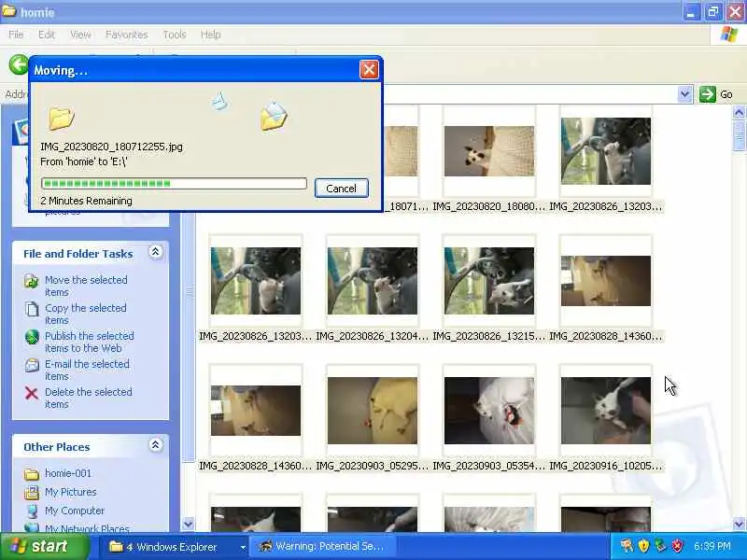Click E-mail the selected items link
747x560 pixels.
point(87,370)
